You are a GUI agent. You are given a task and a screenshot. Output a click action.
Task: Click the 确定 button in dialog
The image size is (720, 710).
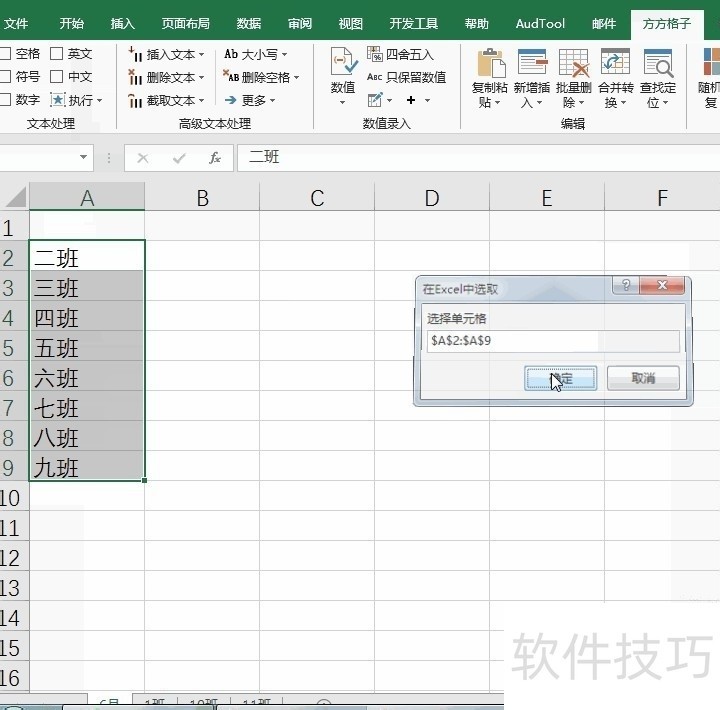tap(561, 378)
